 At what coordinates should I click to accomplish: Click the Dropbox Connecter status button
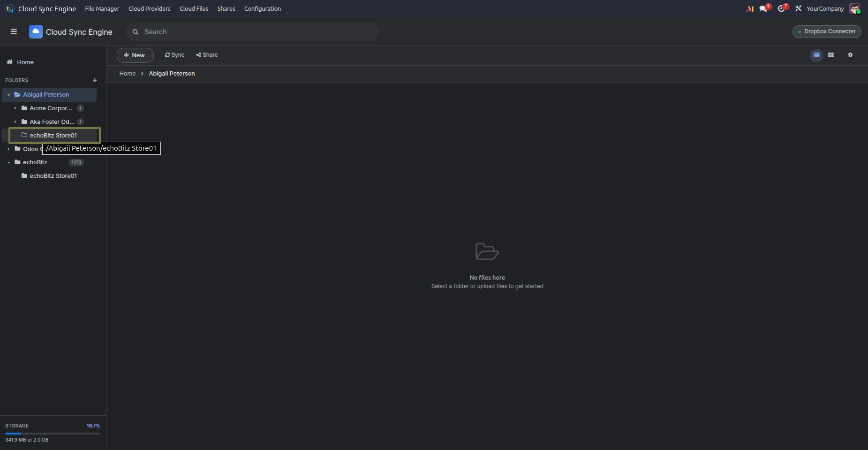click(827, 31)
